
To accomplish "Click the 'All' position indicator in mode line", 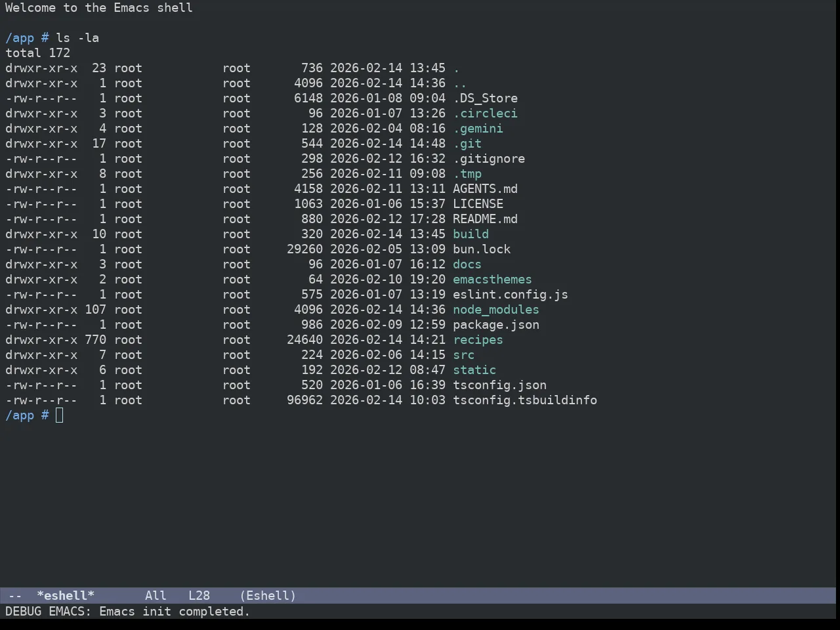I will click(x=156, y=596).
